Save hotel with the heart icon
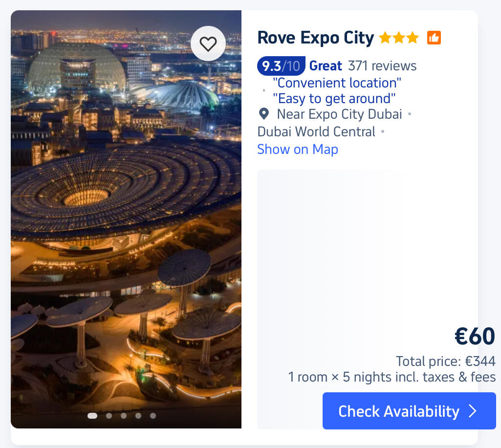Image resolution: width=501 pixels, height=448 pixels. click(208, 44)
